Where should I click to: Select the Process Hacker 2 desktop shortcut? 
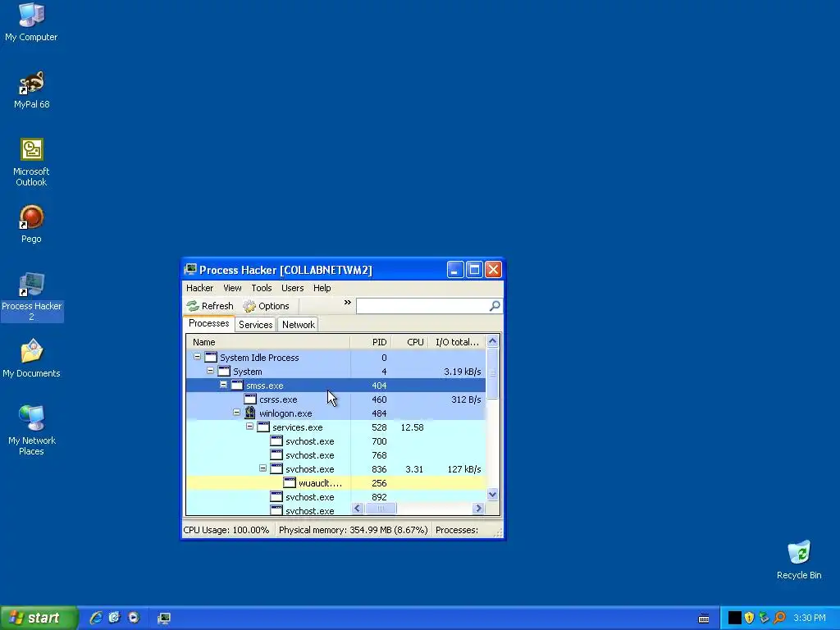(x=32, y=297)
